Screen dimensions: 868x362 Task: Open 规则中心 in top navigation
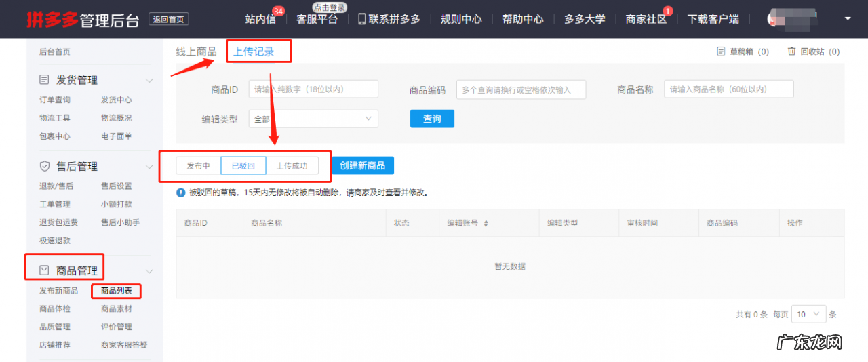(x=461, y=19)
